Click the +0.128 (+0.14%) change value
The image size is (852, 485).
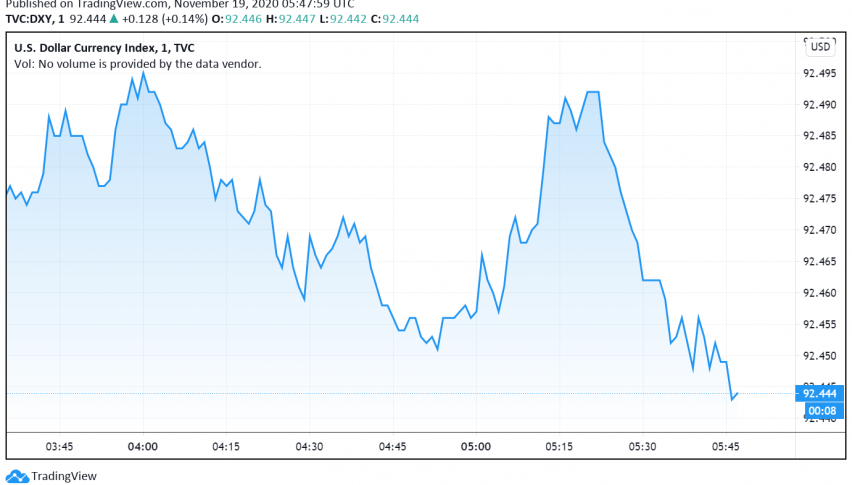click(165, 19)
